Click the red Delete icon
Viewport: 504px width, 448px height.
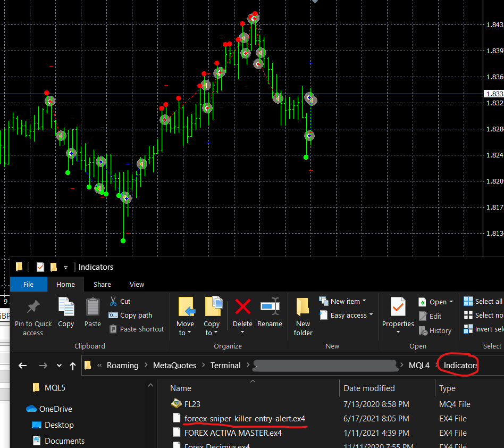pos(242,306)
